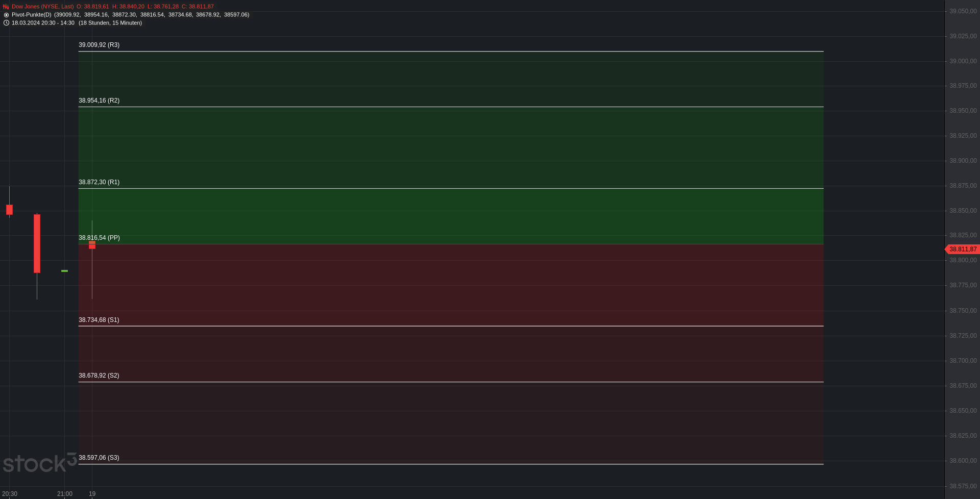This screenshot has width=980, height=499.
Task: Click the 39.000,00 price axis label
Action: click(963, 61)
